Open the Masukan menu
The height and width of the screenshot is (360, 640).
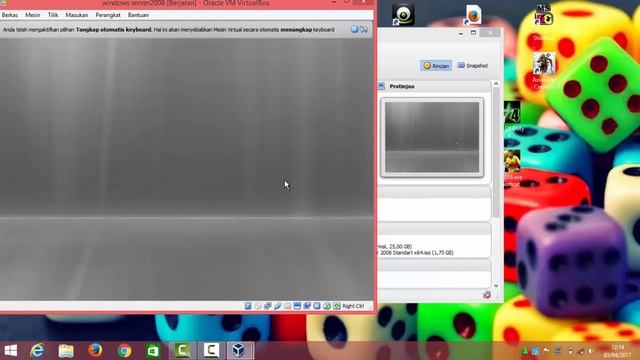(77, 15)
